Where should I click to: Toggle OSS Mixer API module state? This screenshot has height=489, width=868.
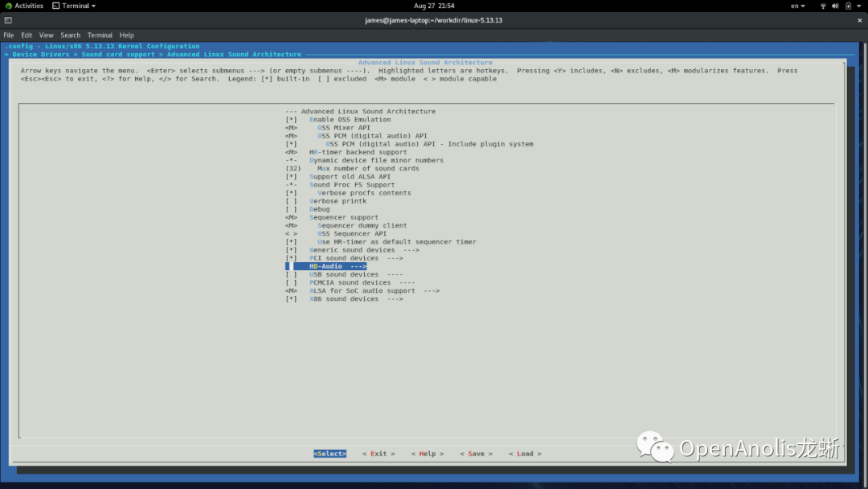(x=328, y=128)
